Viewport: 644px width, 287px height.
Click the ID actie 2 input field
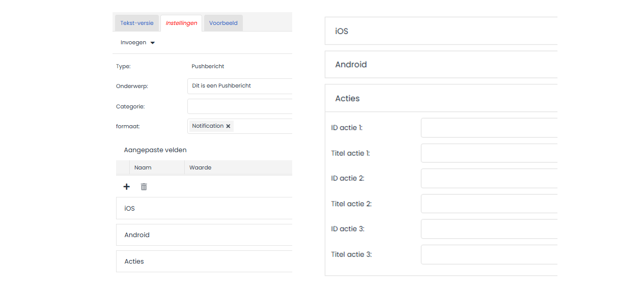[x=489, y=178]
